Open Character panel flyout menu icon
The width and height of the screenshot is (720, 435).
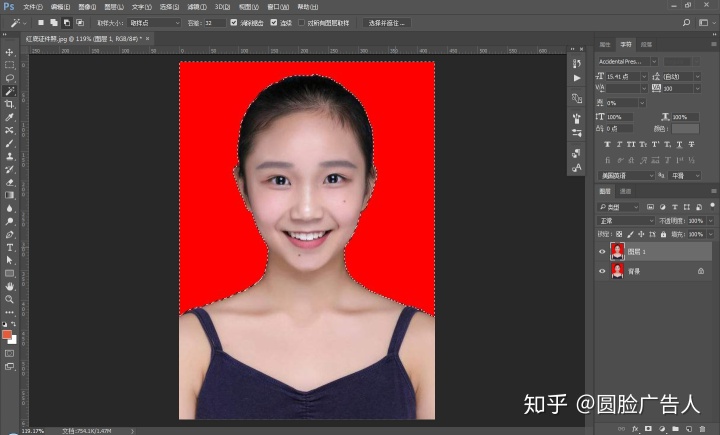tap(713, 45)
